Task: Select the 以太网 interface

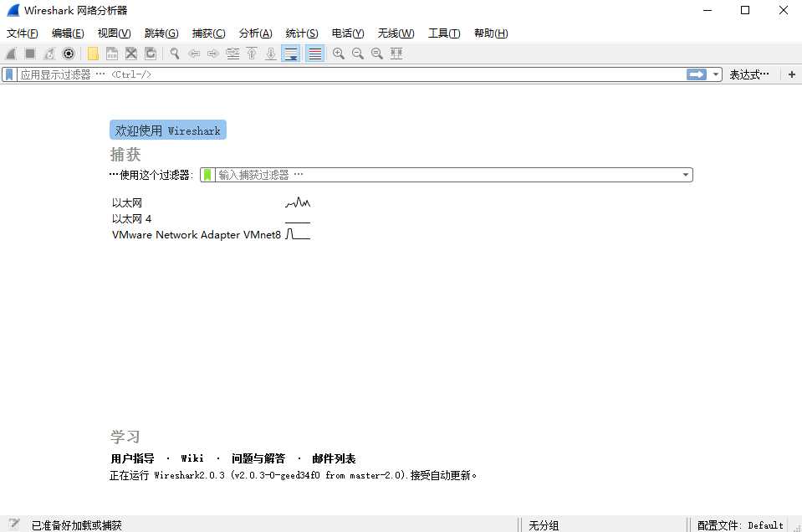Action: click(127, 203)
